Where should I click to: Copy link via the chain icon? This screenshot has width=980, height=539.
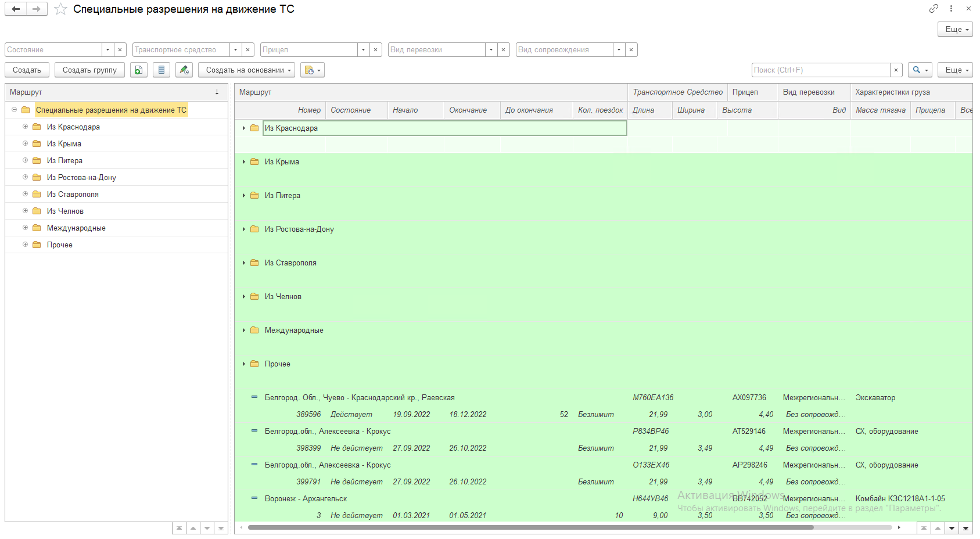tap(934, 8)
